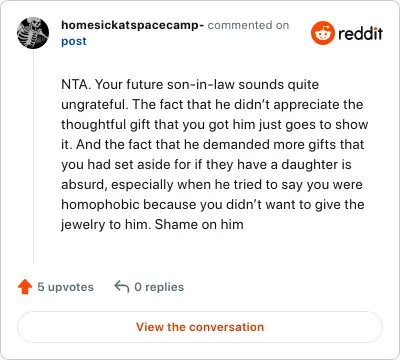
Task: Click the word "jewelry" in the comment
Action: click(x=83, y=225)
